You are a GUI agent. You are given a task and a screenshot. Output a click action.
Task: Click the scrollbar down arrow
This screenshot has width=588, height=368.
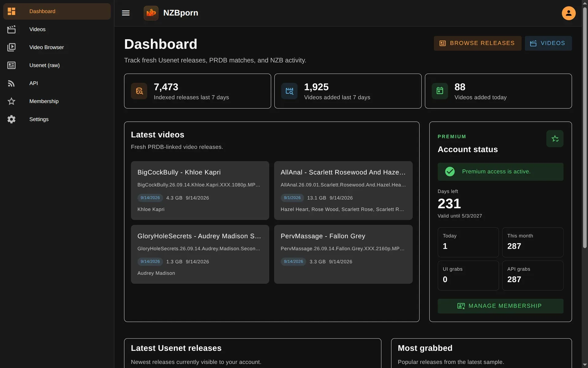[x=585, y=365]
